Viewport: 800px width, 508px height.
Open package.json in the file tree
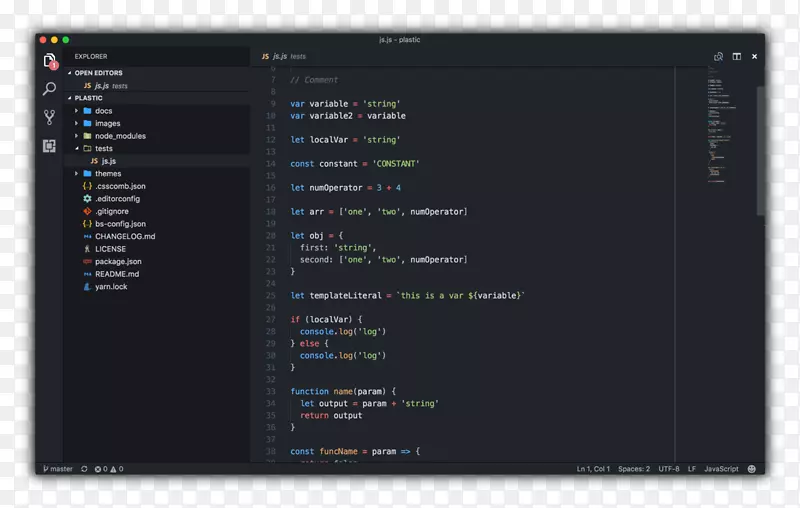(x=118, y=261)
